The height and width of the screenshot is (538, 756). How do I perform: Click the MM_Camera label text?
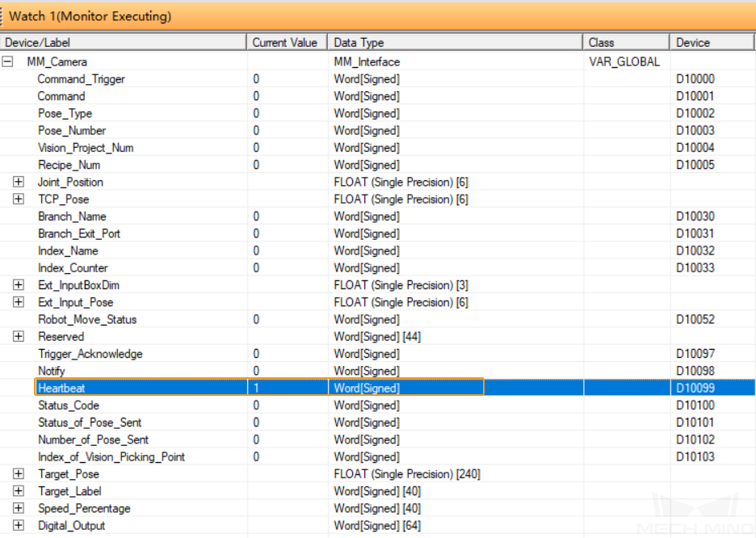[x=57, y=61]
